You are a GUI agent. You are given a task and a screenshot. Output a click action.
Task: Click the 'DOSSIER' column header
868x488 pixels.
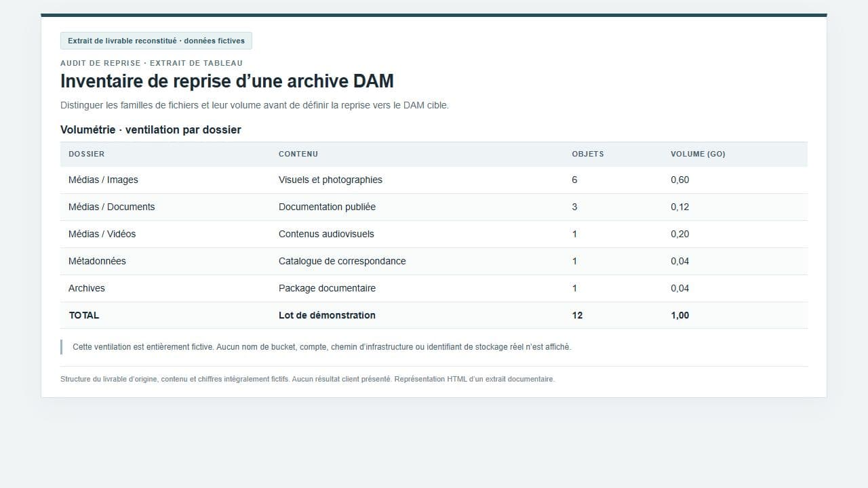tap(87, 154)
